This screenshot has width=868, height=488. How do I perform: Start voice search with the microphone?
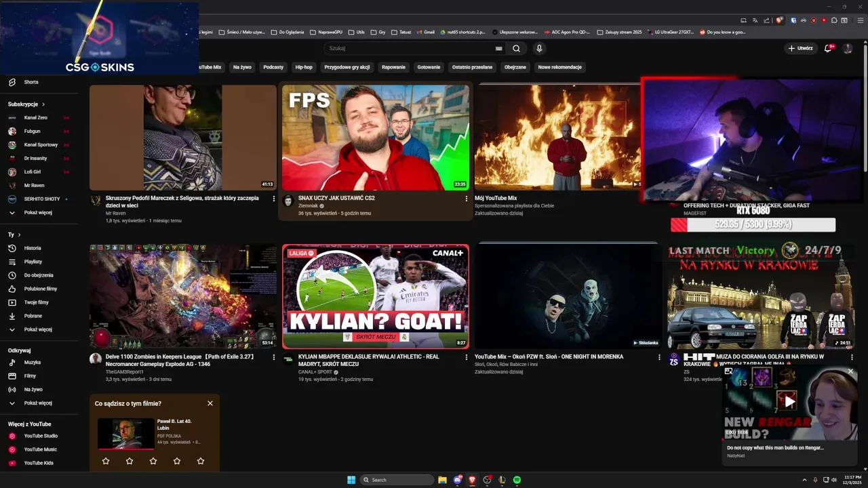(539, 48)
